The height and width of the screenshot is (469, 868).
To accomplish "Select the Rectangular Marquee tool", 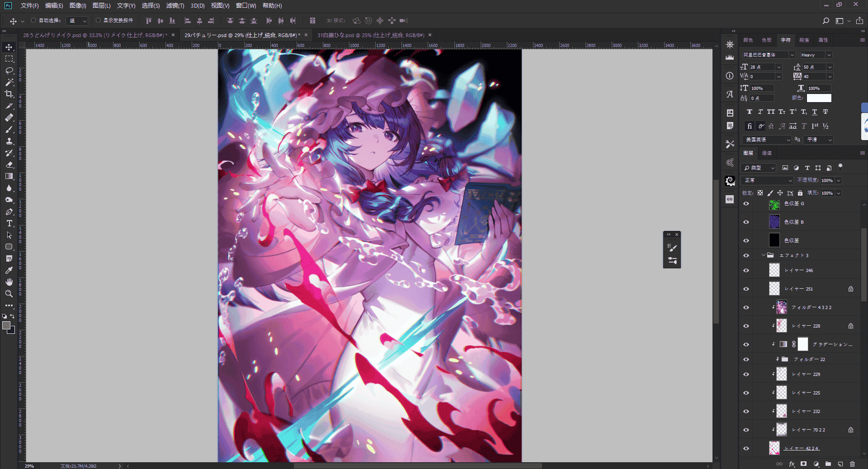I will click(9, 59).
